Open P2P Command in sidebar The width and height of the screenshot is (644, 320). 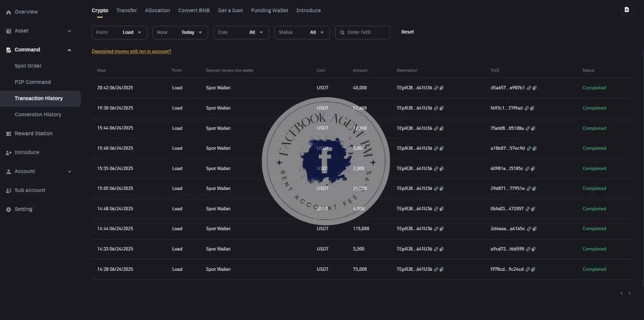click(x=33, y=82)
